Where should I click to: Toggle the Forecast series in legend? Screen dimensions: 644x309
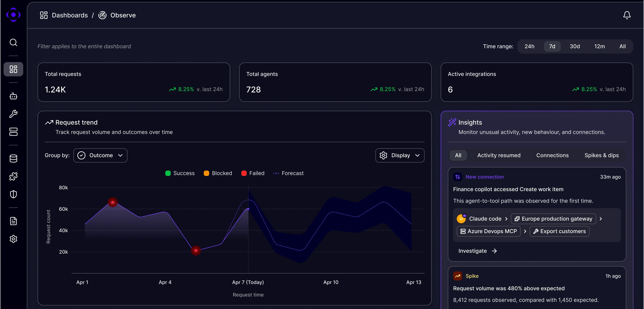[x=288, y=173]
